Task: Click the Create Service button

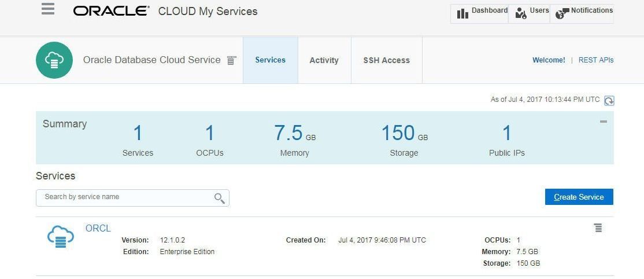Action: tap(579, 197)
